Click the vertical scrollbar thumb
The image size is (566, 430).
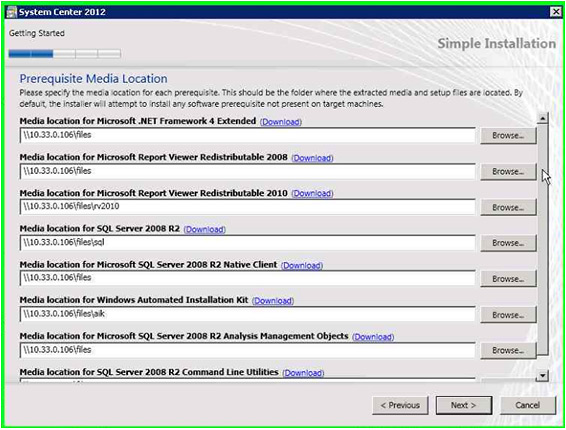point(542,240)
